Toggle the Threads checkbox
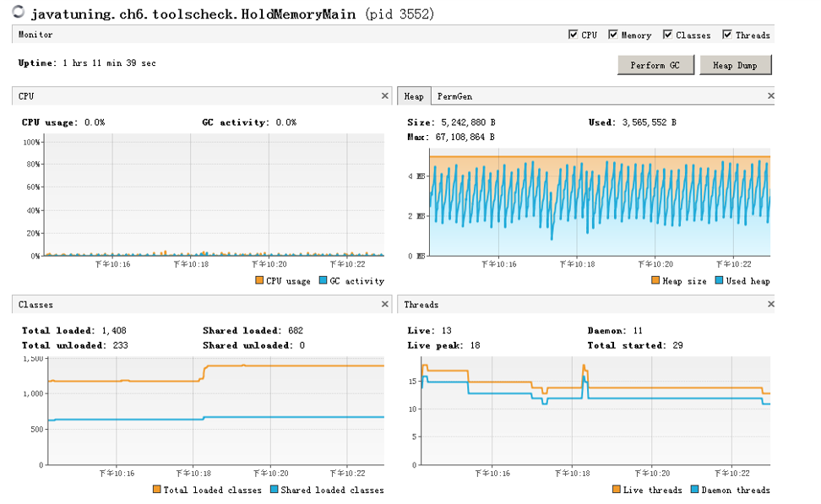 [x=727, y=35]
